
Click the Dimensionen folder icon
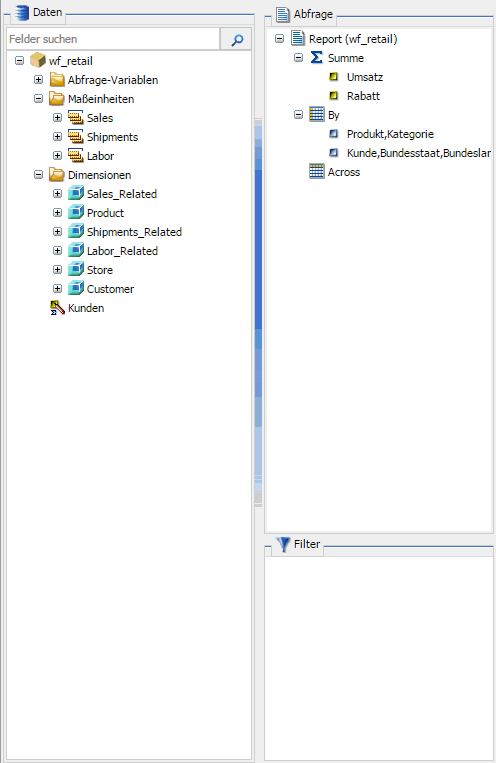57,174
